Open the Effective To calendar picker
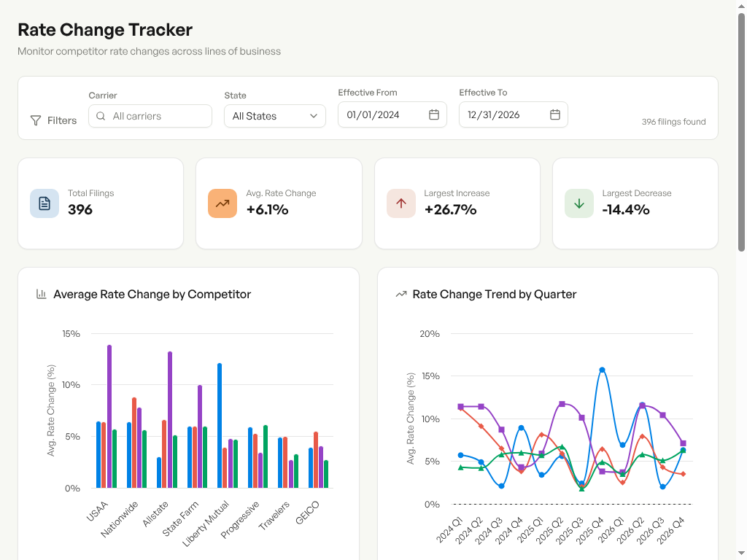This screenshot has height=560, width=747. (x=554, y=114)
